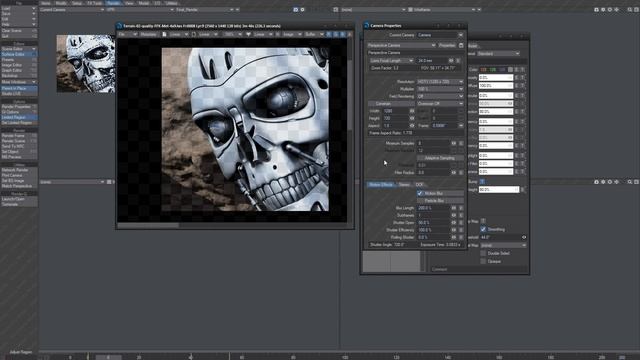Open the Field Rendering dropdown
This screenshot has height=360, width=640.
coord(440,96)
